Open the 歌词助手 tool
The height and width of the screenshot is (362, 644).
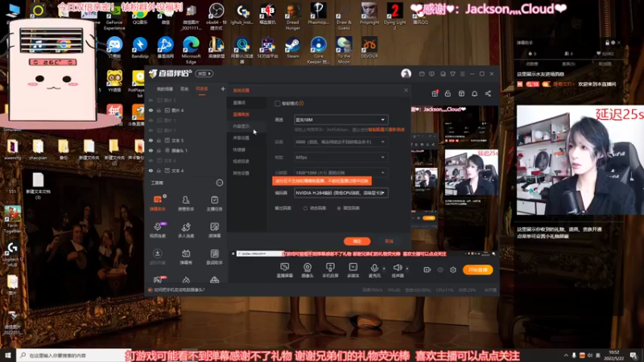coord(214,257)
